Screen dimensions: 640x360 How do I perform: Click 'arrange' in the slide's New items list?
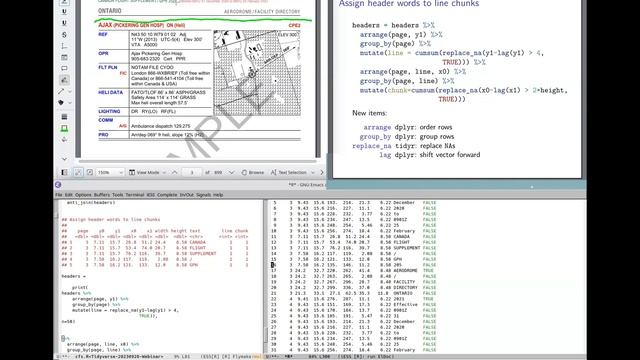pyautogui.click(x=377, y=127)
